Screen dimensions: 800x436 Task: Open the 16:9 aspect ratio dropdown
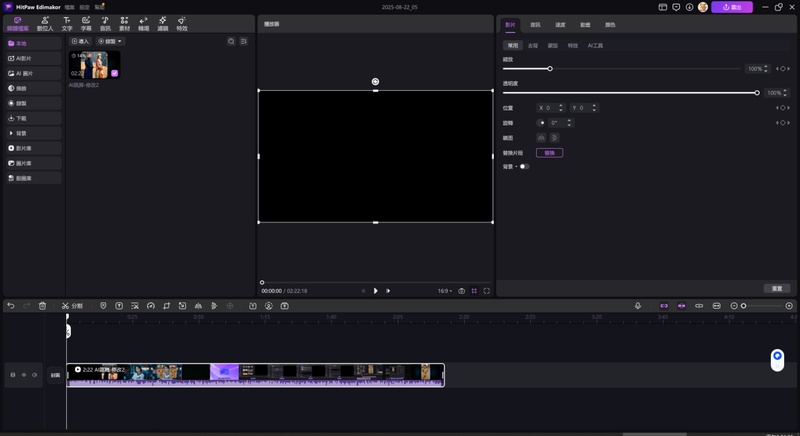point(444,291)
